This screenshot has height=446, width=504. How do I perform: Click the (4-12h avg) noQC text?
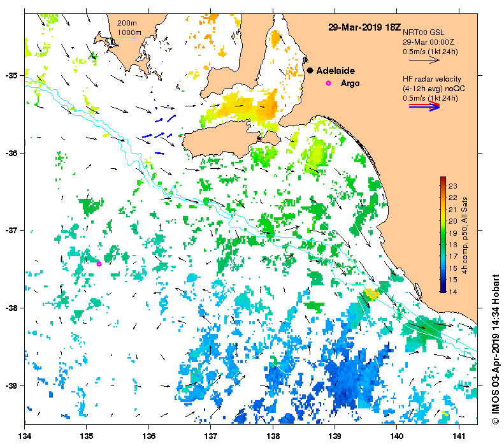(434, 89)
